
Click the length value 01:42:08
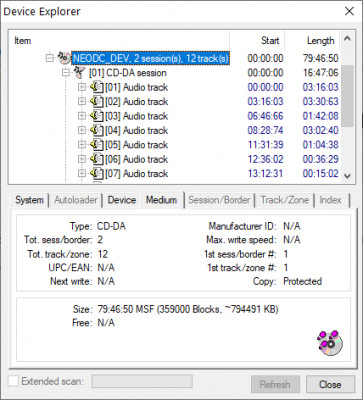click(x=321, y=116)
